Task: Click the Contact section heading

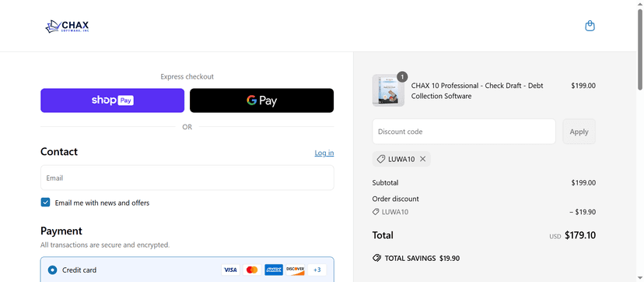Action: pyautogui.click(x=59, y=152)
